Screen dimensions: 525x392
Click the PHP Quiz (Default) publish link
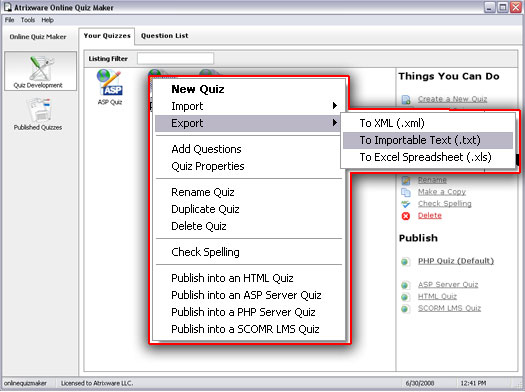[456, 261]
